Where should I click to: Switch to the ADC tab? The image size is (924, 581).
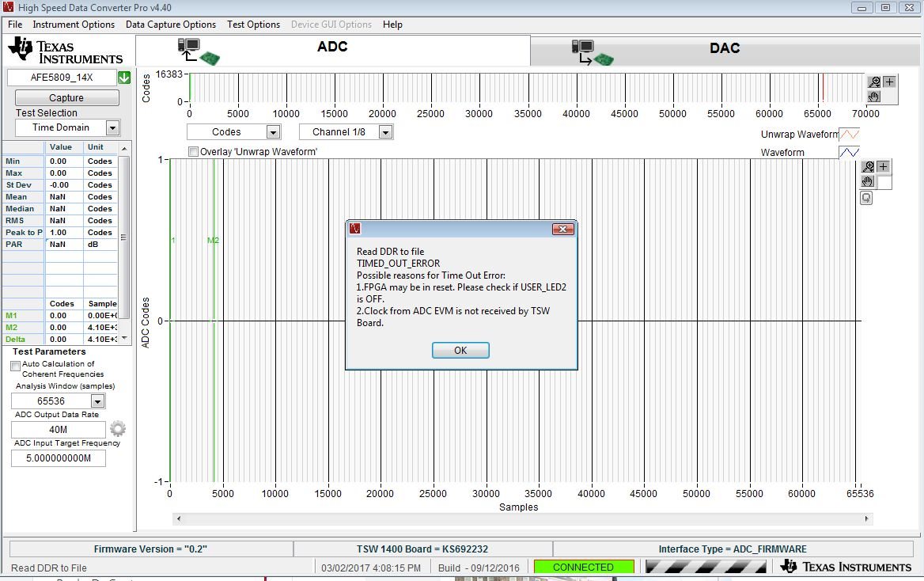pos(333,50)
